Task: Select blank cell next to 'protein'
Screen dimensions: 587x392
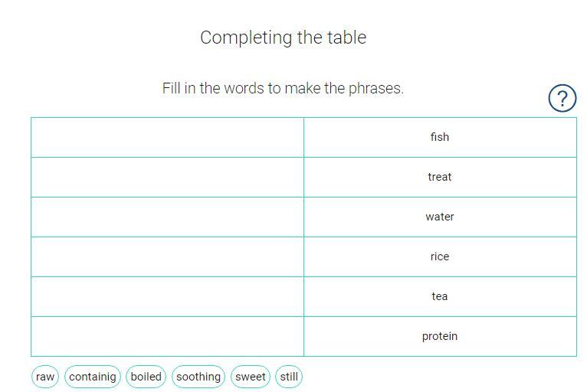Action: point(167,337)
